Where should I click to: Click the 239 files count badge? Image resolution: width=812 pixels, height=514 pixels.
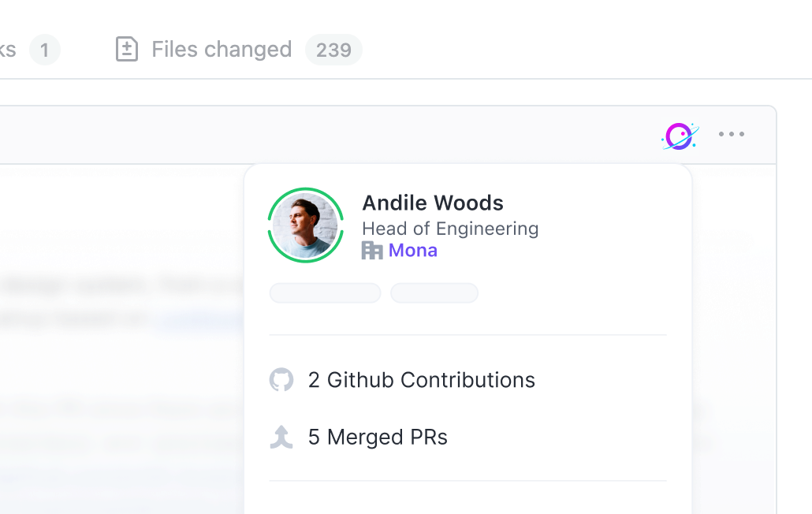pos(333,50)
